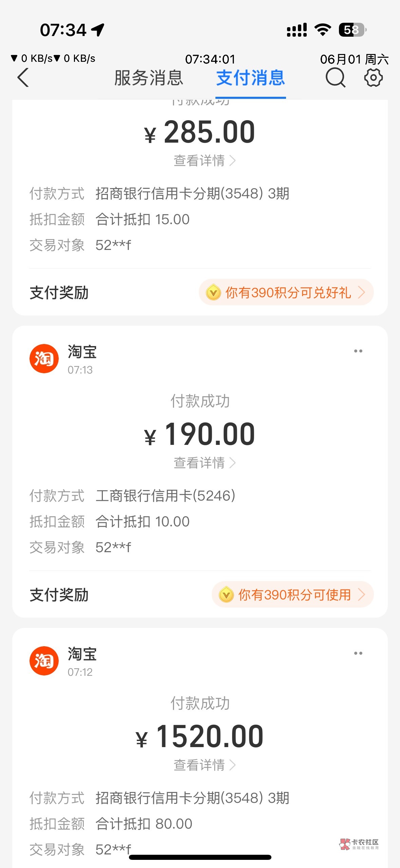The height and width of the screenshot is (868, 400).
Task: Expand 查看详情 under ¥1520.00
Action: pyautogui.click(x=204, y=765)
